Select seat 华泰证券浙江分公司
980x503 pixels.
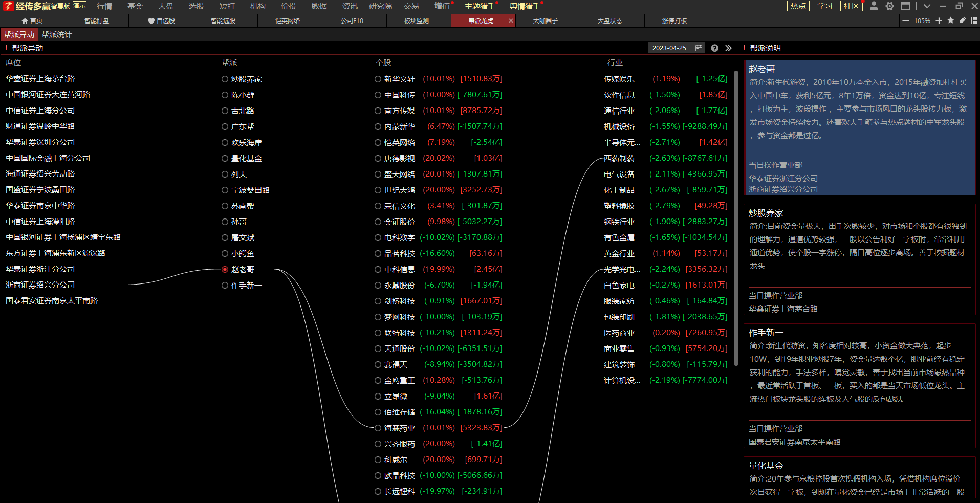40,269
